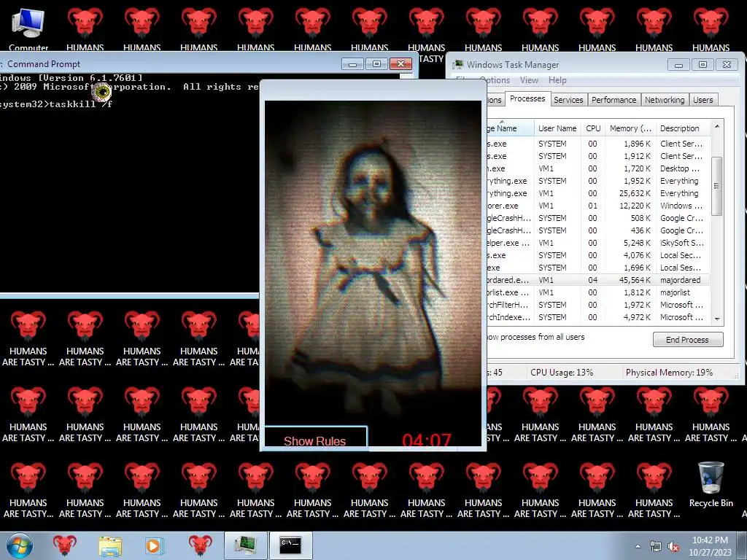
Task: Open Windows Explorer folder on taskbar
Action: tap(110, 545)
